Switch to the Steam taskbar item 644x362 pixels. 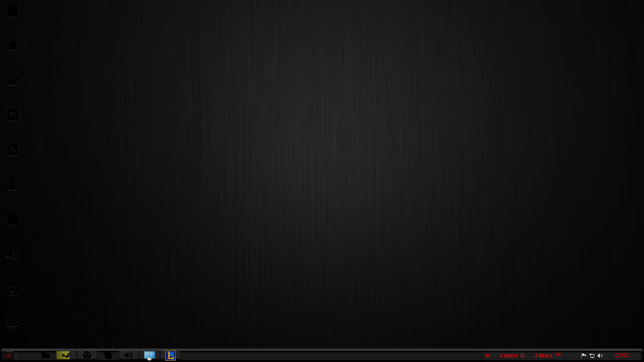click(66, 355)
